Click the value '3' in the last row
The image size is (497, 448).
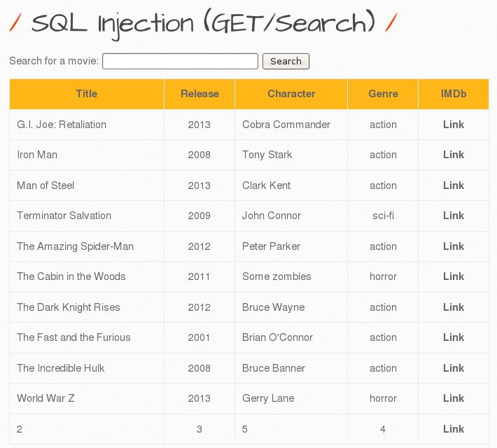[x=199, y=429]
